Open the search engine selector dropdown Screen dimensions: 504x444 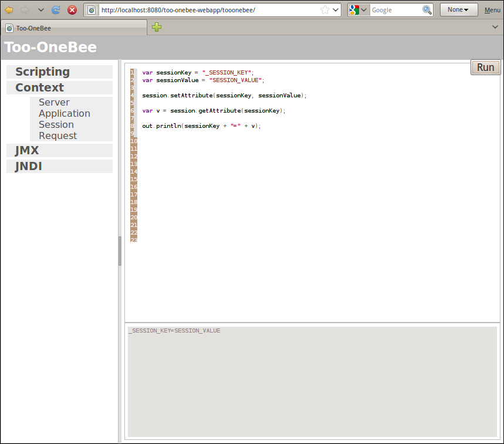pyautogui.click(x=364, y=10)
